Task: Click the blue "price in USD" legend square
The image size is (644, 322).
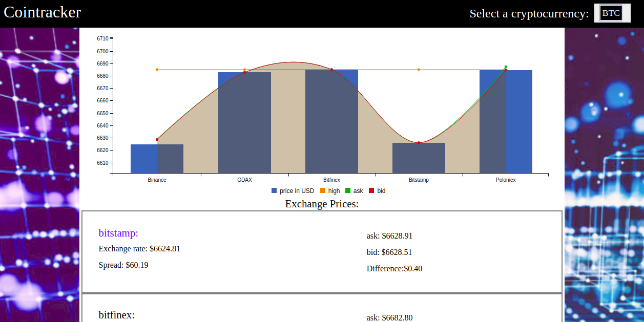Action: (x=274, y=190)
